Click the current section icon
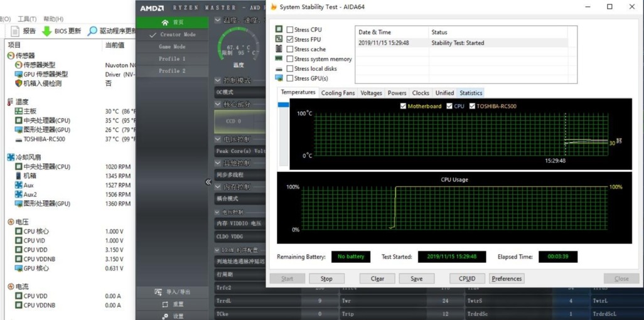644x320 pixels. click(11, 286)
